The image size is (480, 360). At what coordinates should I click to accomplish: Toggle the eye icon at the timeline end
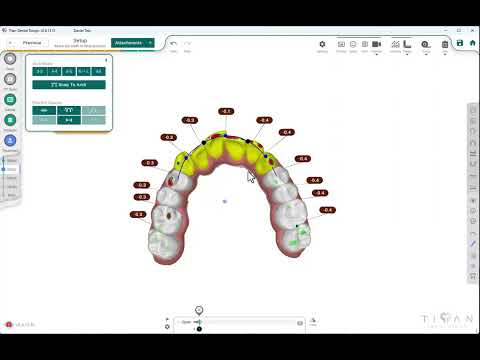coord(300,323)
